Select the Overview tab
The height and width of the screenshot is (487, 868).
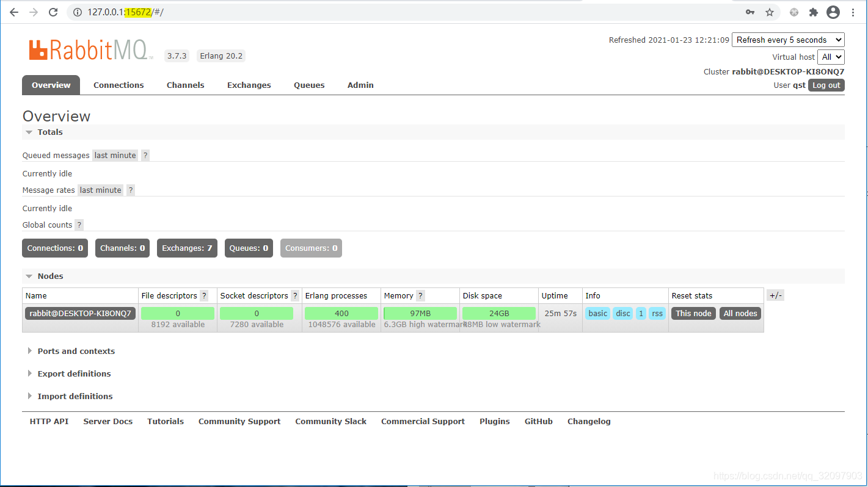tap(51, 85)
